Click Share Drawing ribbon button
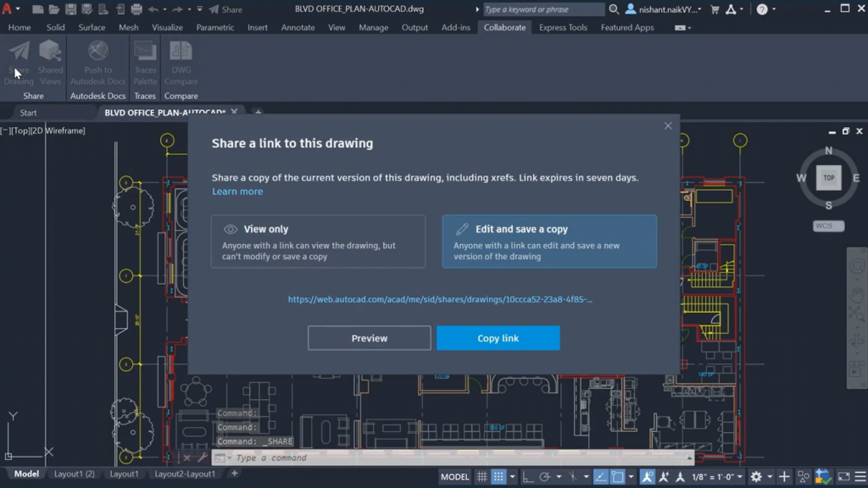868x488 pixels. click(x=19, y=63)
